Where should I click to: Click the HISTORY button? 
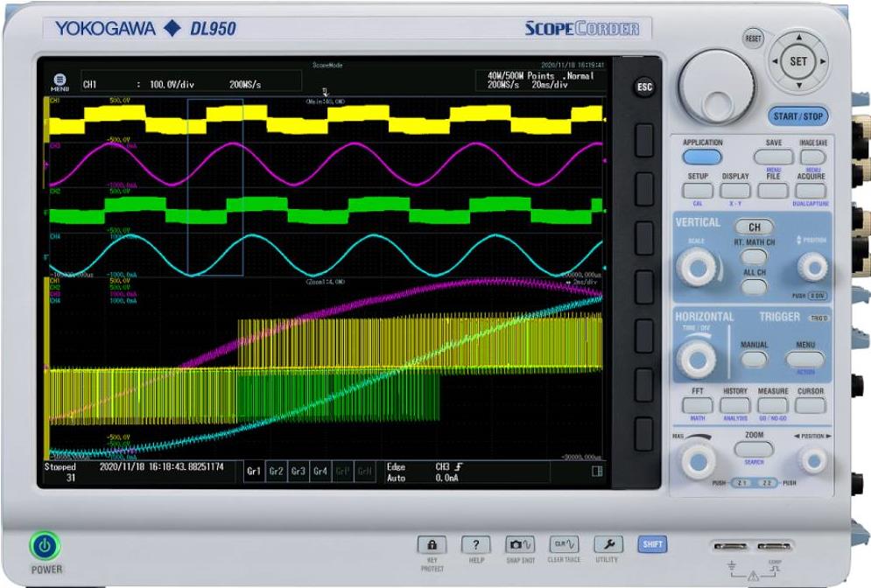tap(735, 405)
